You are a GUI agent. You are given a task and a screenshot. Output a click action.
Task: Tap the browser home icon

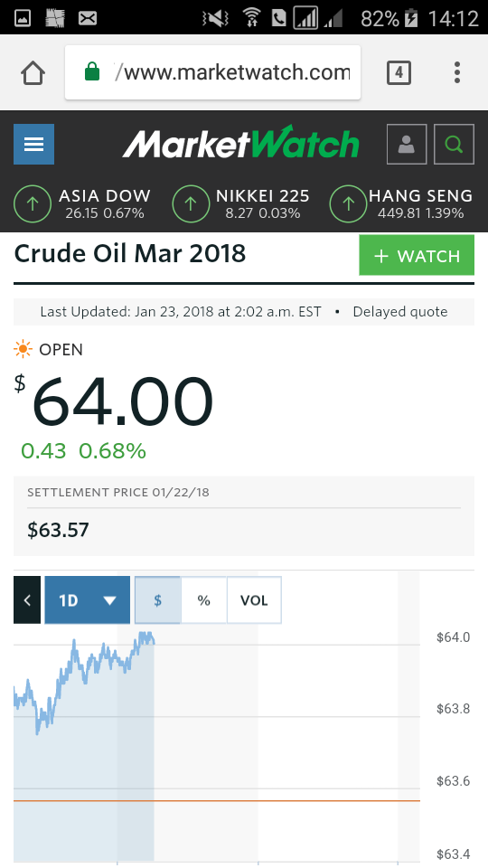33,72
